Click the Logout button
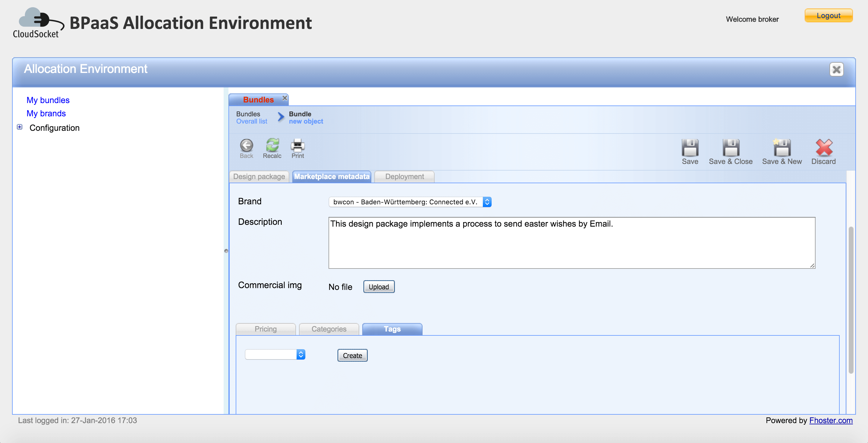The image size is (868, 443). tap(829, 15)
